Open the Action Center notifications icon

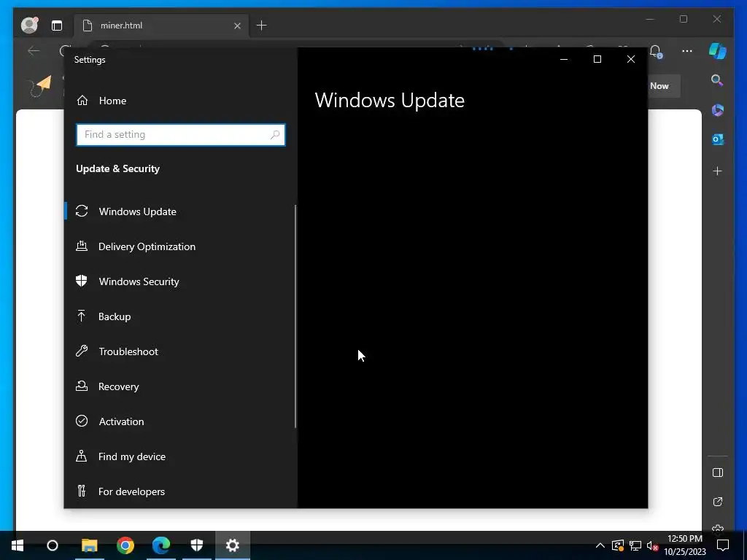[723, 545]
